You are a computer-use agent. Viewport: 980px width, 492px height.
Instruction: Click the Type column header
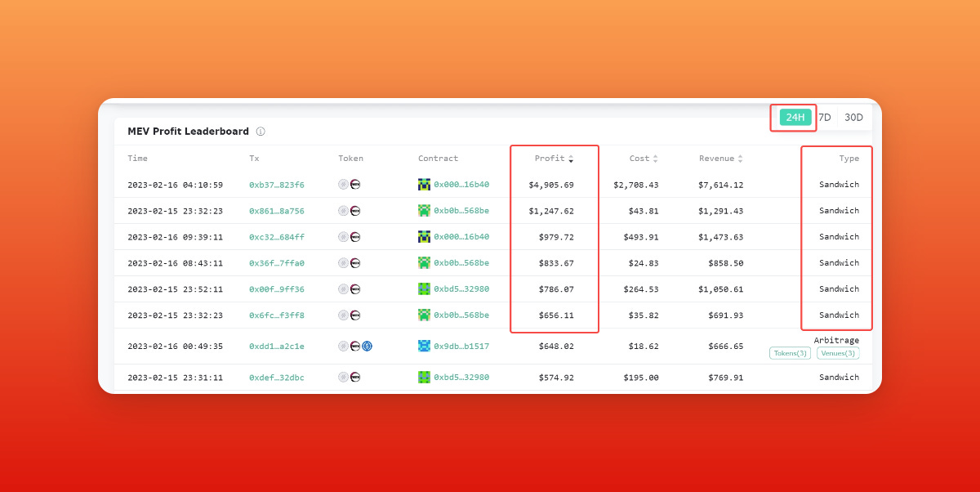pos(849,159)
